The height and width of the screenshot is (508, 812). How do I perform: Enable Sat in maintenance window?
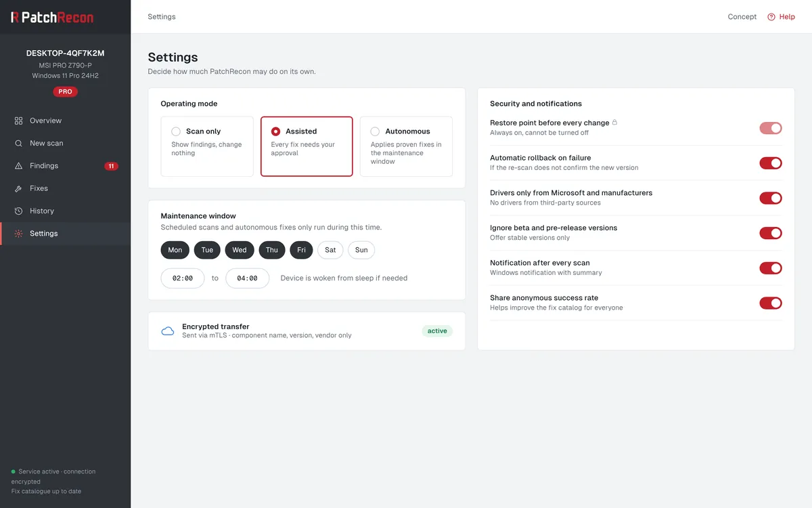pyautogui.click(x=330, y=250)
